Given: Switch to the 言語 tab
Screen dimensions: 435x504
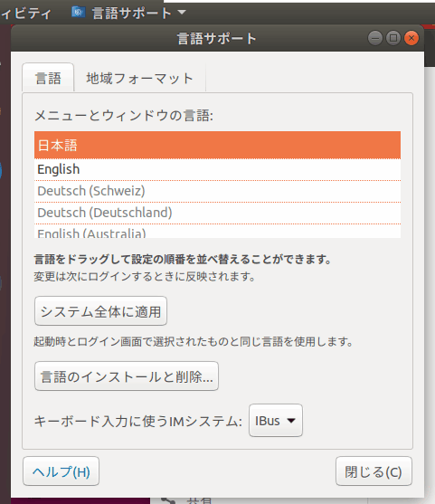Looking at the screenshot, I should 48,78.
